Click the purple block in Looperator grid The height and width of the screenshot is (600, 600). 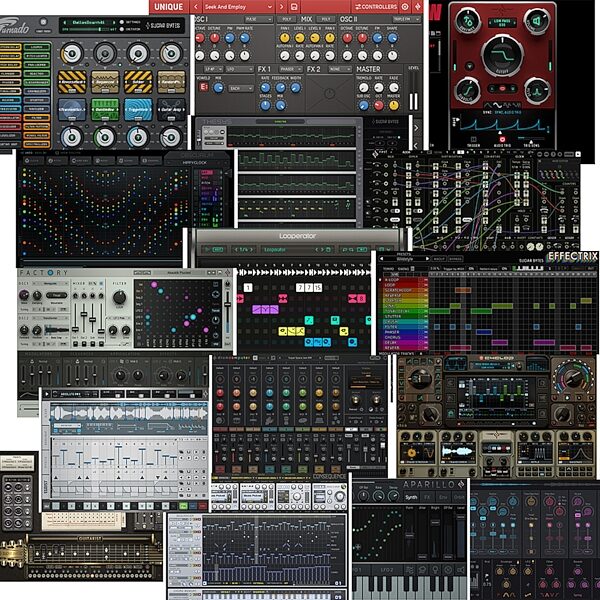point(265,309)
